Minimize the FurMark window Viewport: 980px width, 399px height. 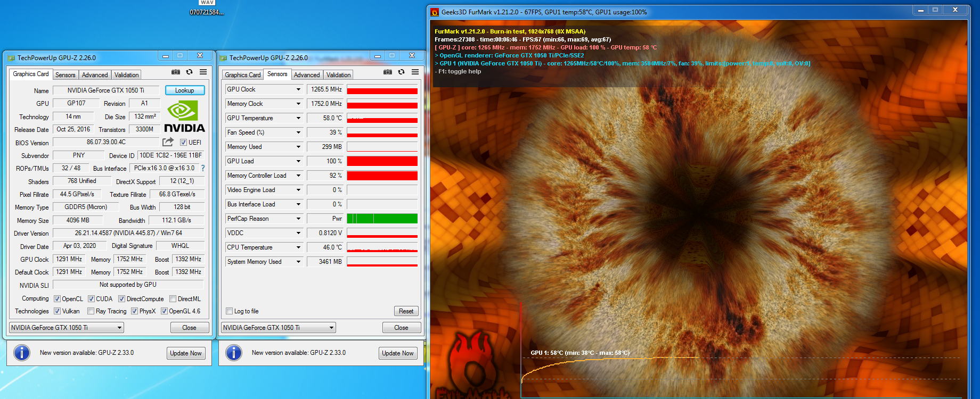coord(921,10)
